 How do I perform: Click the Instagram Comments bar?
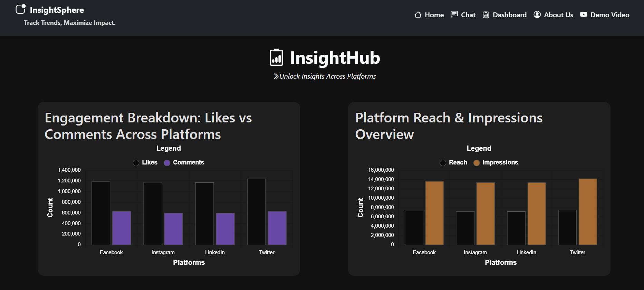click(x=173, y=229)
